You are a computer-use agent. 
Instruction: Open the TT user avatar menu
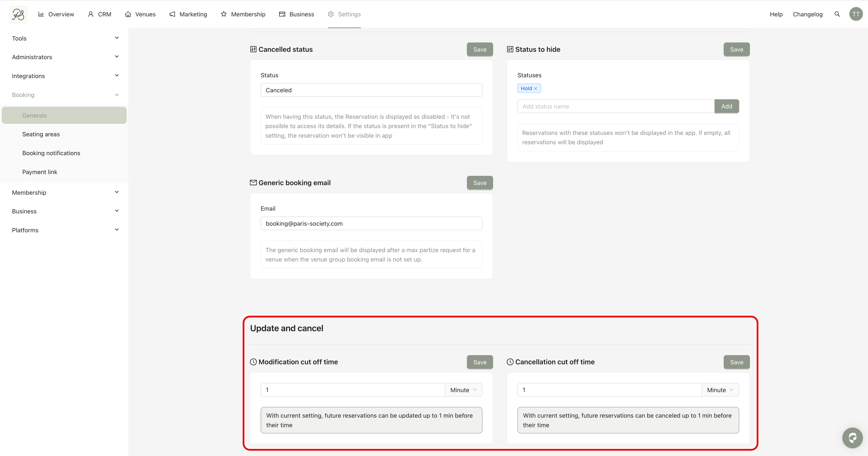pyautogui.click(x=856, y=14)
